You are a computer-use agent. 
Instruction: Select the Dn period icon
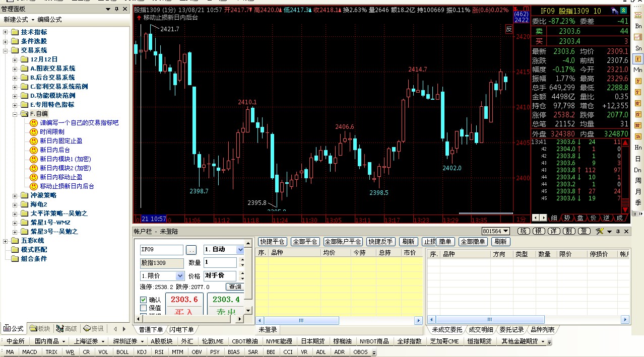[638, 170]
